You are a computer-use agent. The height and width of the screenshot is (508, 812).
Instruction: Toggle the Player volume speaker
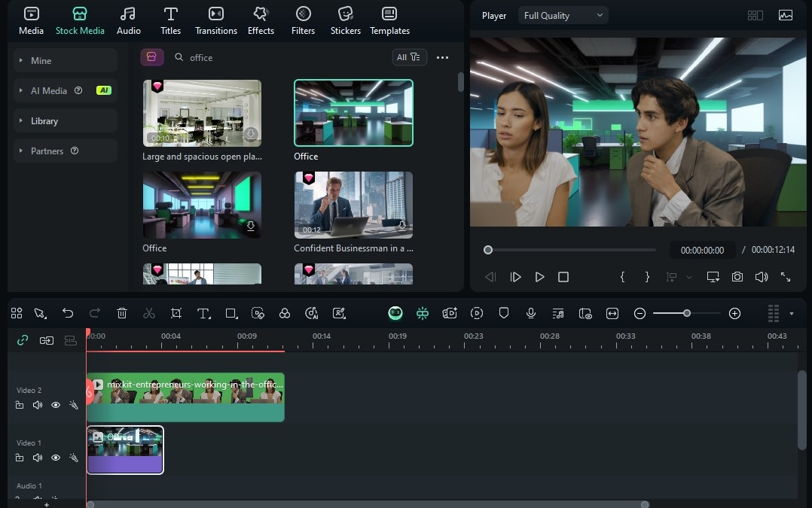pos(762,277)
